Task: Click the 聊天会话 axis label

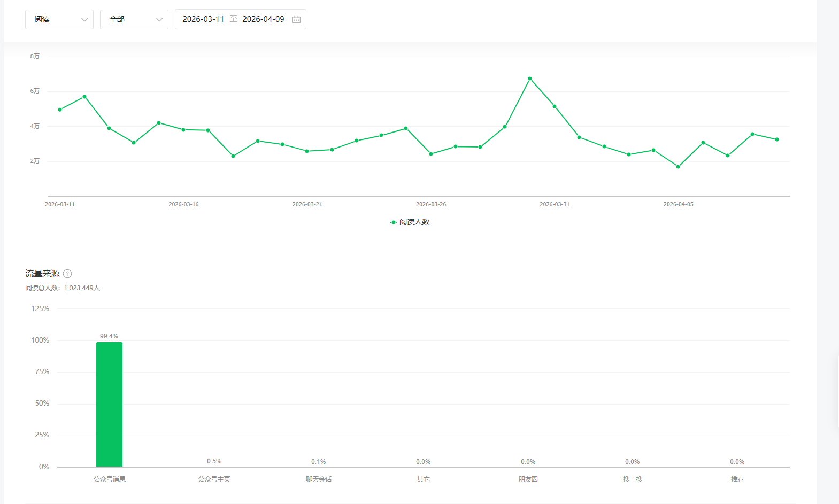Action: pos(319,479)
